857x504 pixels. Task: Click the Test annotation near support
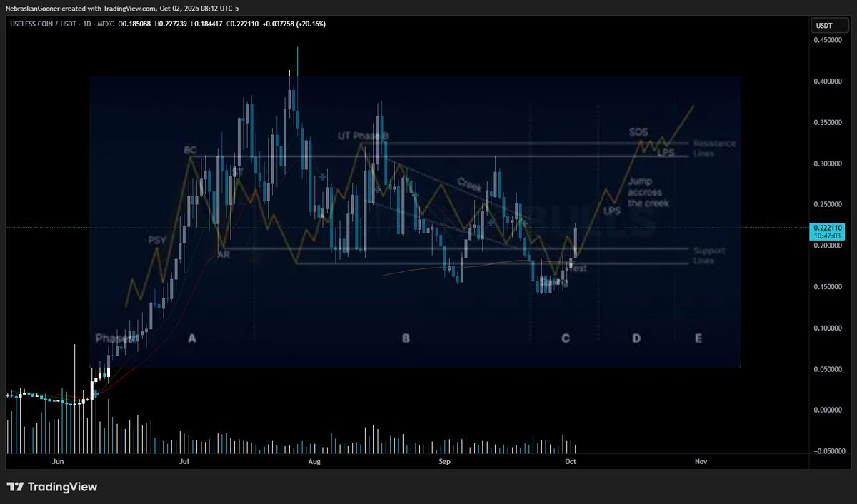point(578,269)
